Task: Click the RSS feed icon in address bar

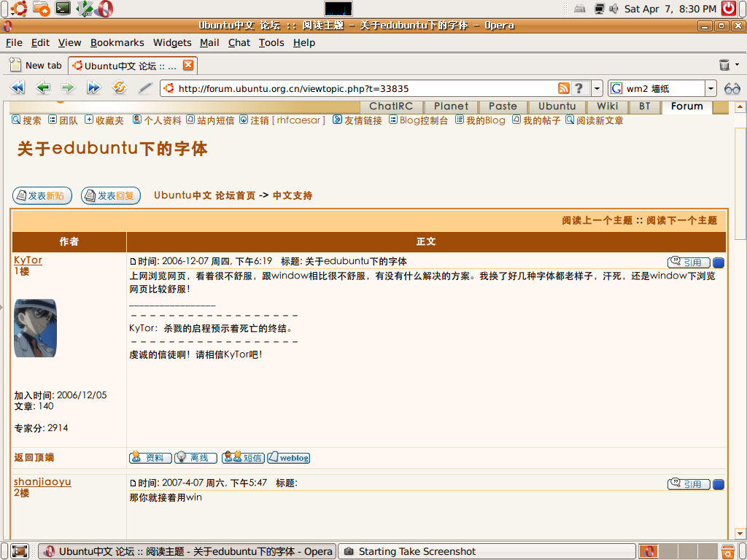Action: pos(564,88)
